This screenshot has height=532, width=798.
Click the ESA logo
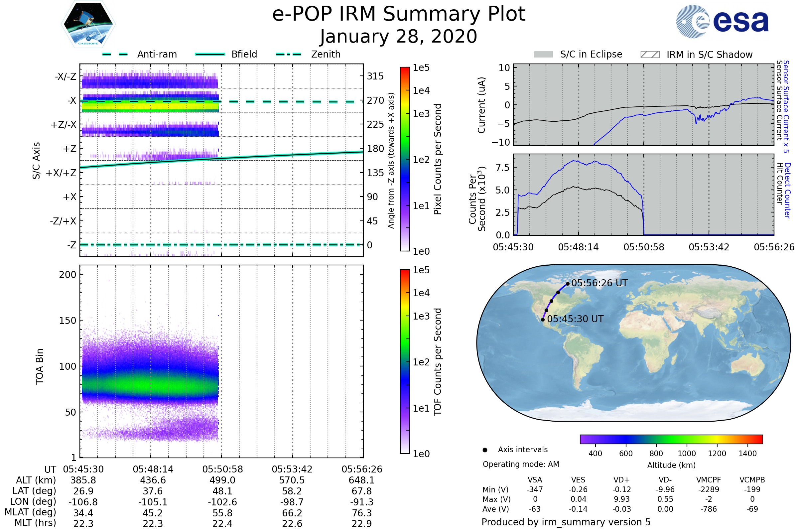click(723, 21)
